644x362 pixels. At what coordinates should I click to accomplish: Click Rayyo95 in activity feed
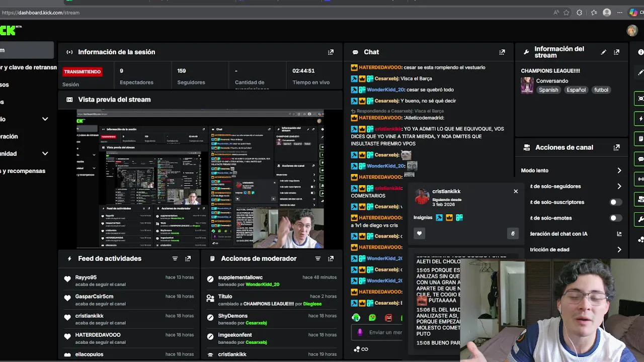click(86, 278)
